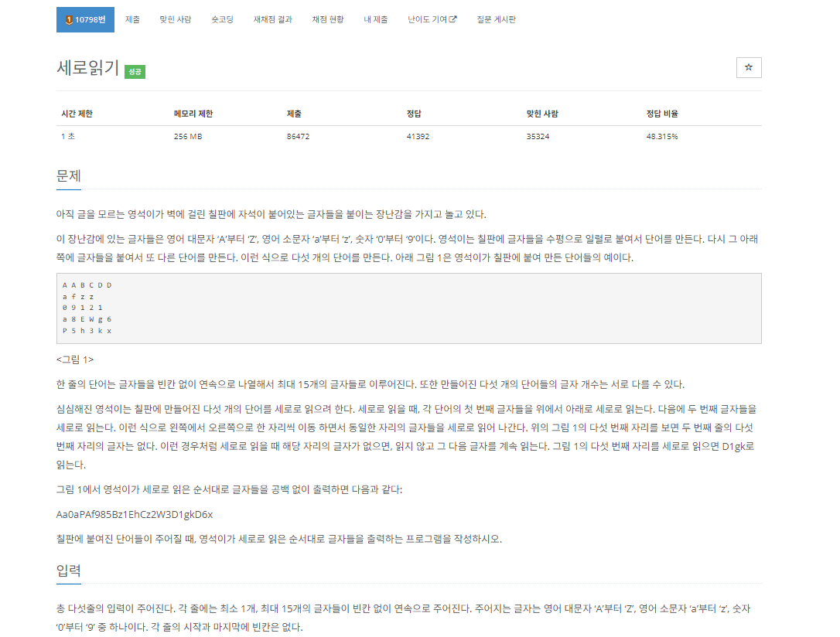Click the 정답 비율 column header
Image resolution: width=840 pixels, height=637 pixels.
[x=662, y=114]
